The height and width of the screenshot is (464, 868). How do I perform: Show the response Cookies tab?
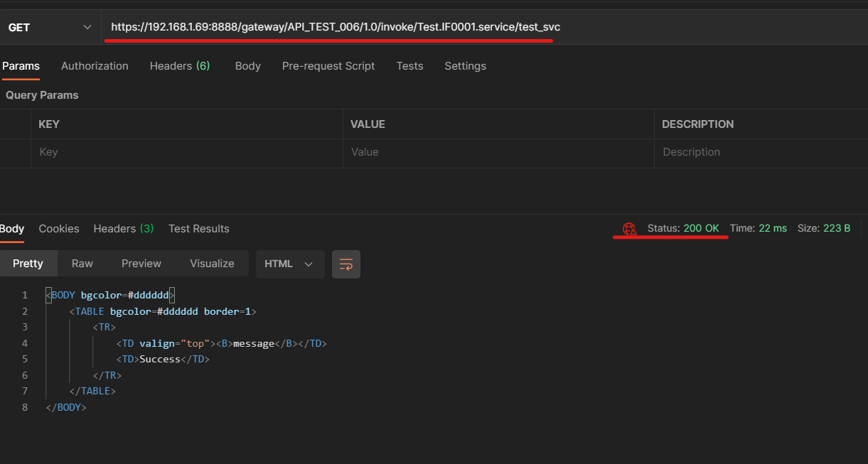(59, 229)
